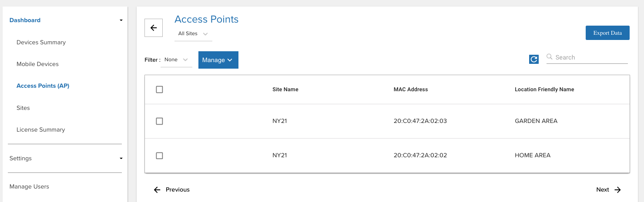Select the HOME AREA row checkbox
Screen dimensions: 644x202
click(x=159, y=156)
